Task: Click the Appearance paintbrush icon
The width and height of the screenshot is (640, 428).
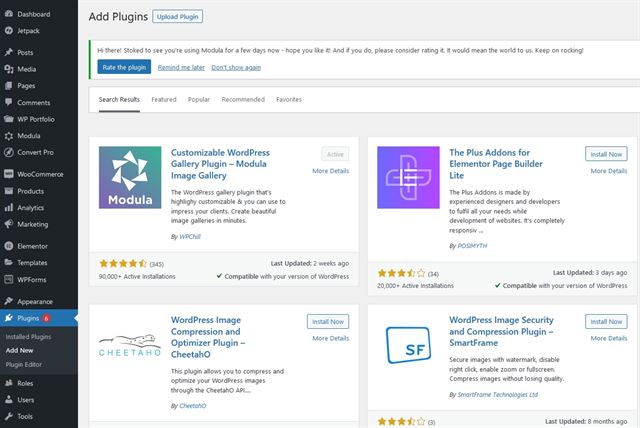Action: click(9, 302)
